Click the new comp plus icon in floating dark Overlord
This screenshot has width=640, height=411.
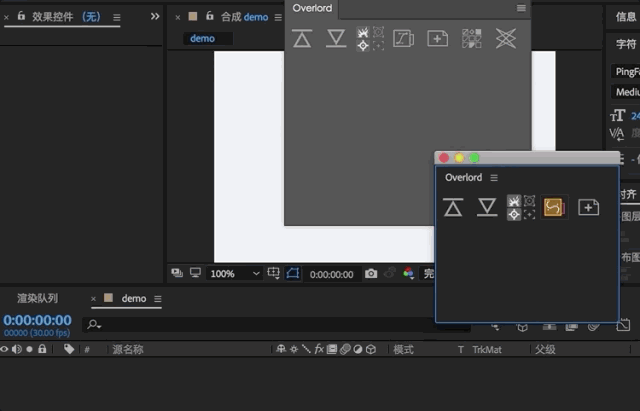[x=588, y=207]
